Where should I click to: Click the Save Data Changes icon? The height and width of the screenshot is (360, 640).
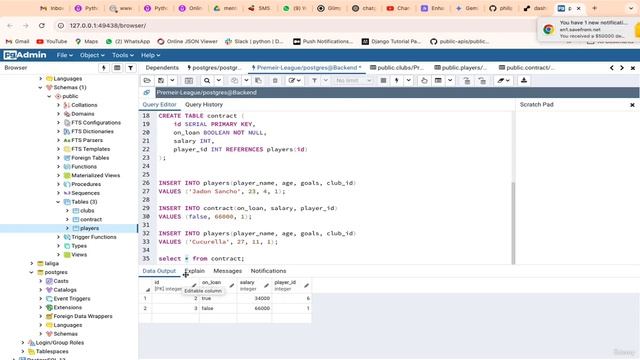pyautogui.click(x=189, y=80)
